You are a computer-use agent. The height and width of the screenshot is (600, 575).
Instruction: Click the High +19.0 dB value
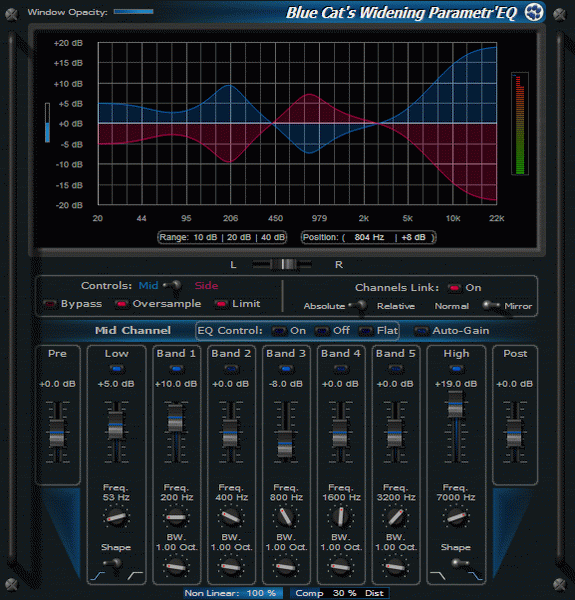[456, 384]
